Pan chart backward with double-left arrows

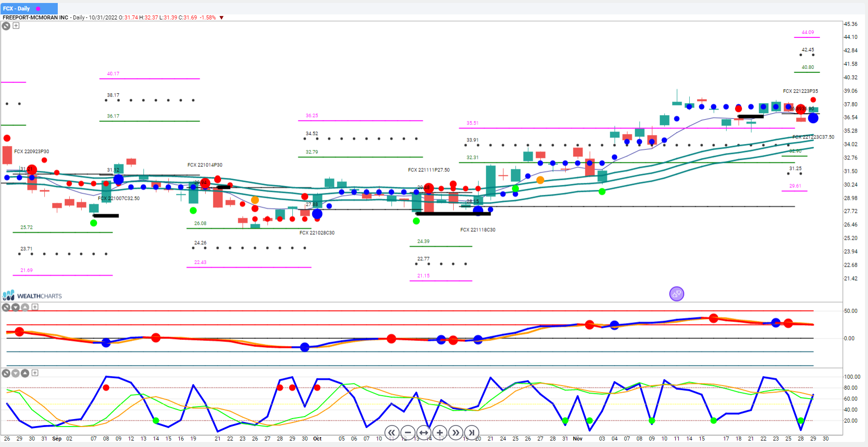392,433
